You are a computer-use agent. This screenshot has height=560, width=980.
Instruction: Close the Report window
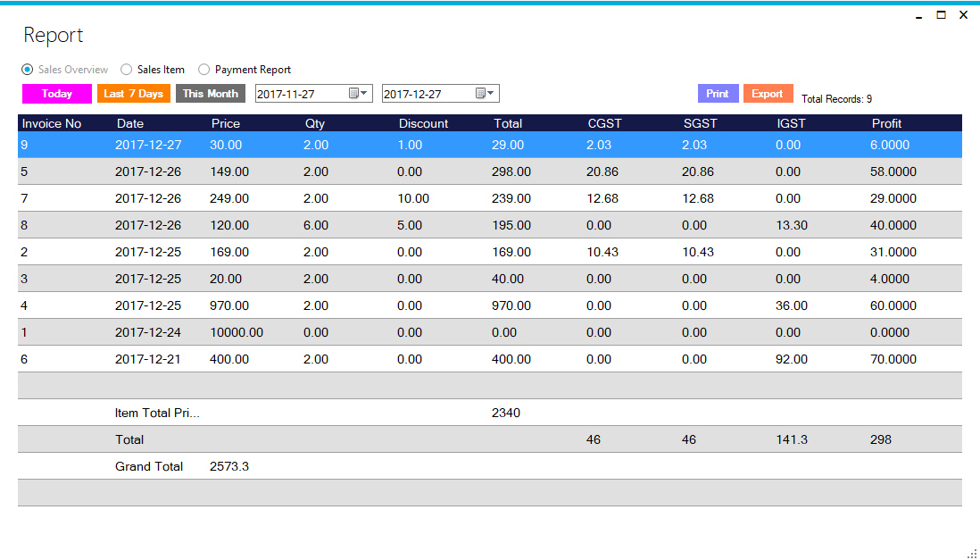click(963, 15)
